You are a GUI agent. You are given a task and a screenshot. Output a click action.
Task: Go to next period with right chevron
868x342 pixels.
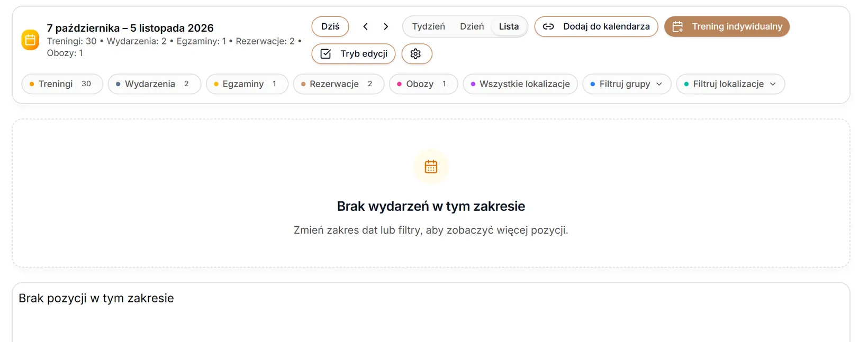tap(386, 26)
